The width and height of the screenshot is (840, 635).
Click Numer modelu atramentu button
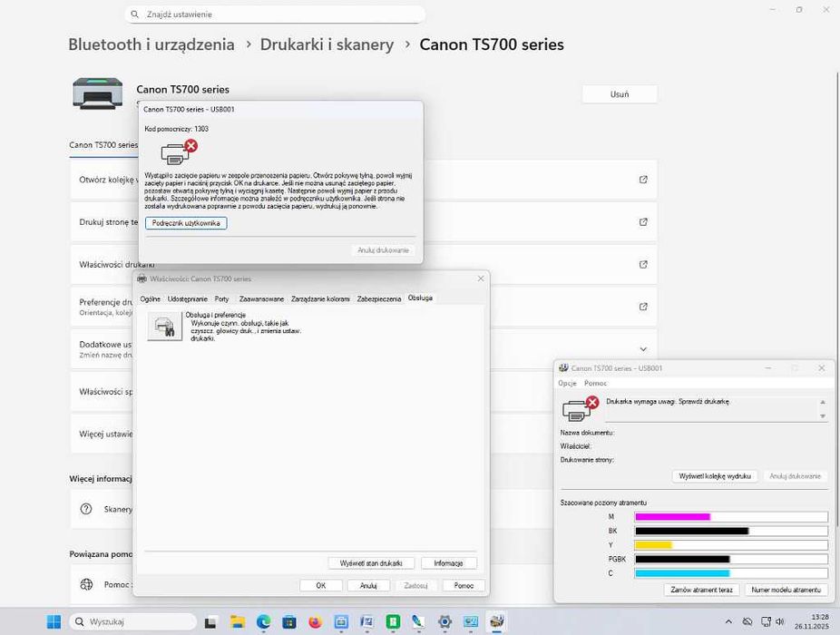(x=786, y=590)
